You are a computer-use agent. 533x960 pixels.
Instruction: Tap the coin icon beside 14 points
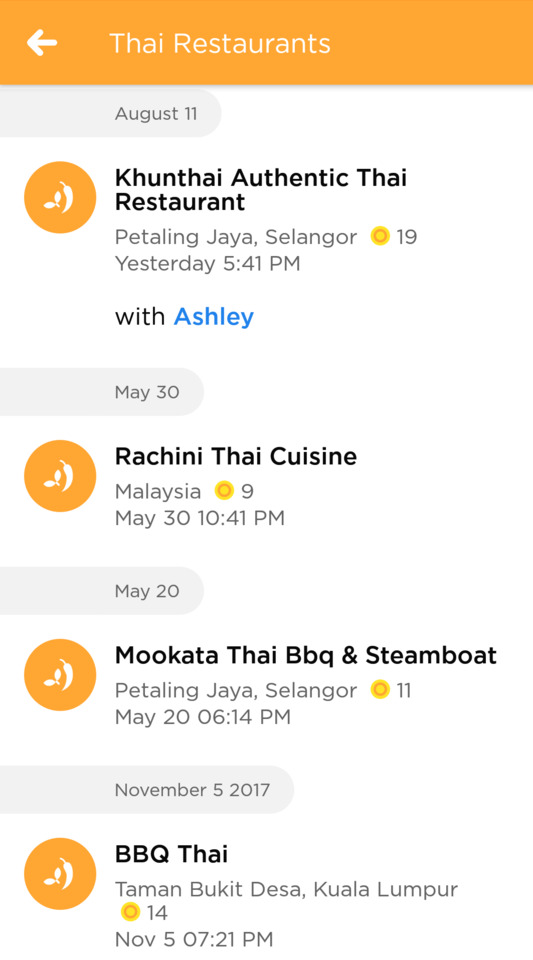[x=130, y=912]
